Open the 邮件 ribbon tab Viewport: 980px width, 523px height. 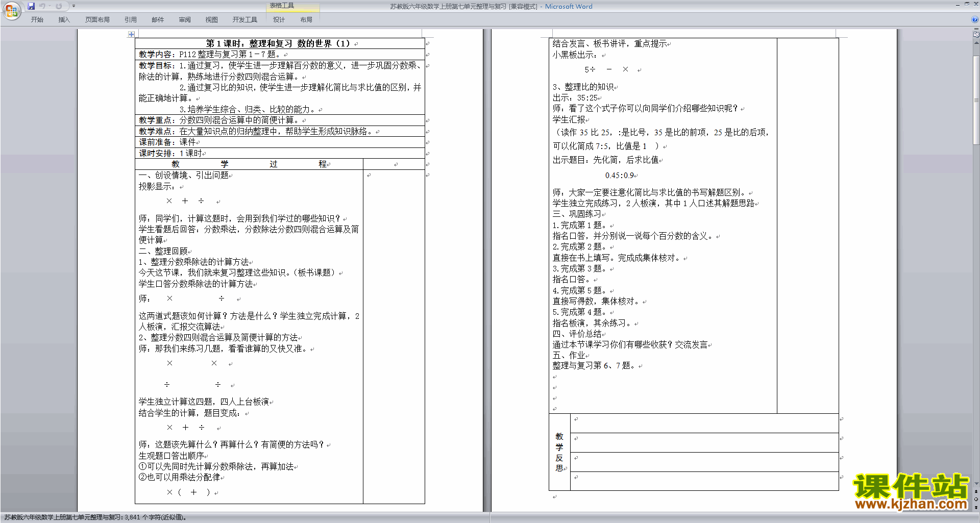point(158,20)
